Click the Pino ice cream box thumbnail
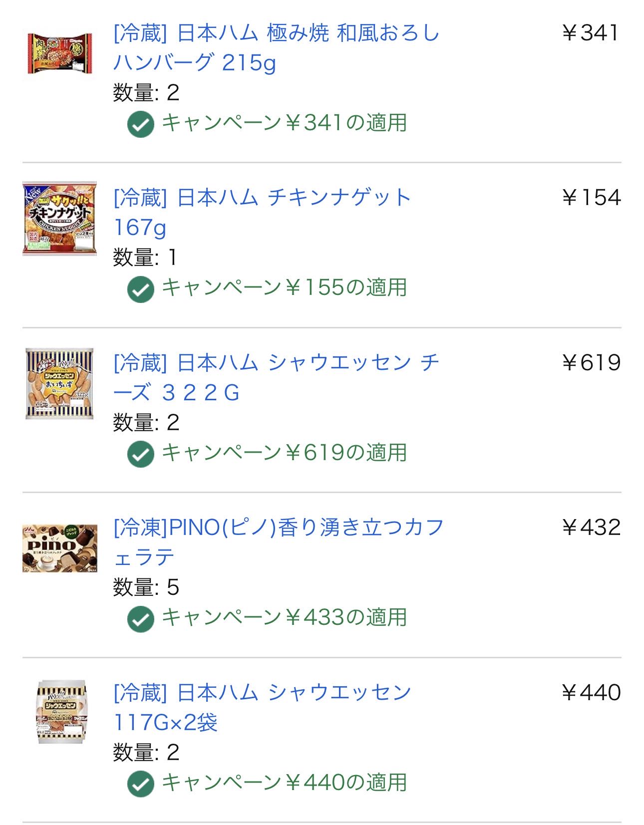The height and width of the screenshot is (825, 644). pyautogui.click(x=60, y=548)
